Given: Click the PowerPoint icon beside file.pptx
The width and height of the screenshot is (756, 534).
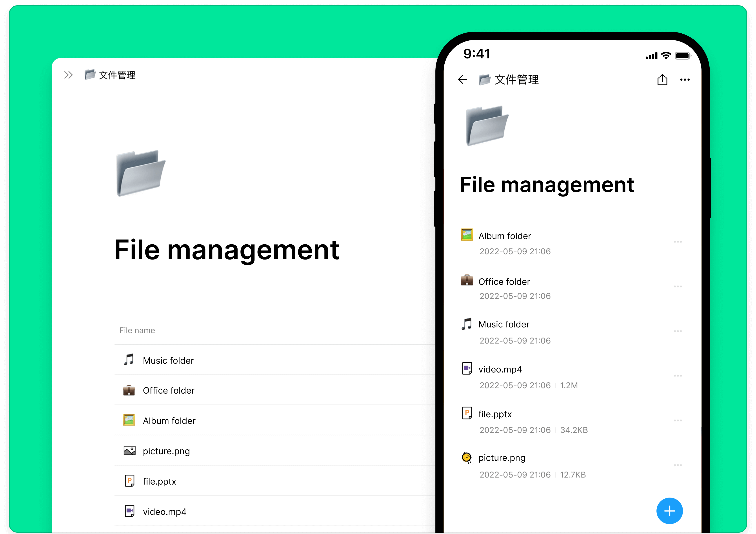Looking at the screenshot, I should [x=130, y=481].
